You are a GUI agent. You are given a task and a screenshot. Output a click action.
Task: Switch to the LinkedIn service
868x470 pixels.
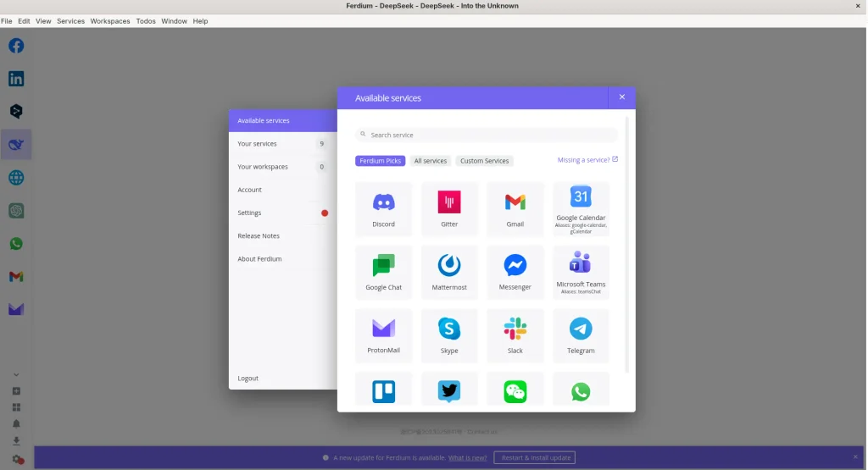[16, 79]
